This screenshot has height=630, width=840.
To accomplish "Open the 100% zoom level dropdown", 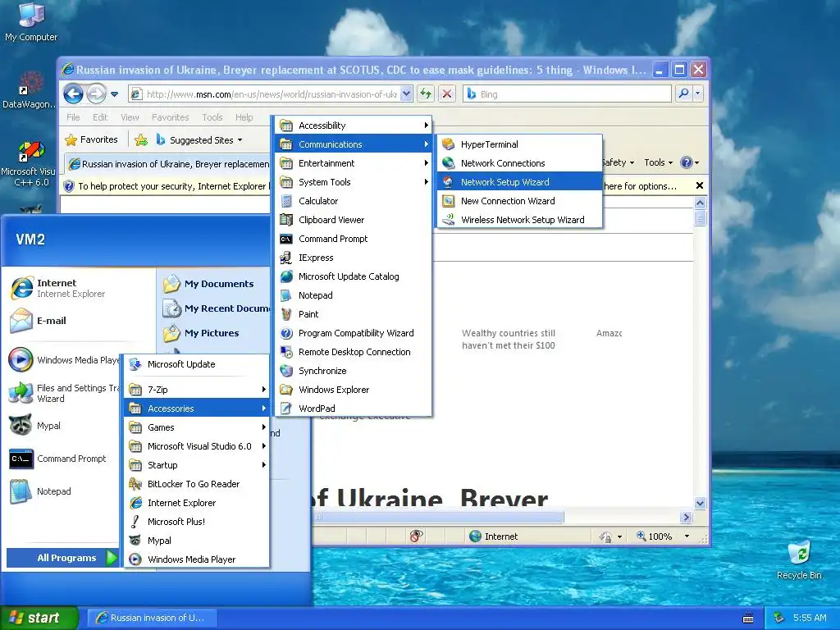I will [x=687, y=536].
